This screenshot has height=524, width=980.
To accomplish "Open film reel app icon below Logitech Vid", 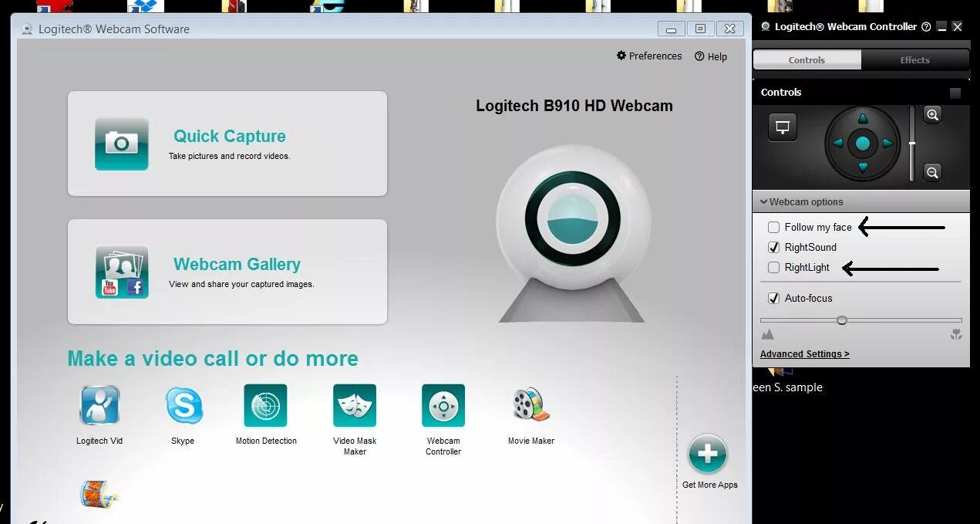I will pos(99,494).
